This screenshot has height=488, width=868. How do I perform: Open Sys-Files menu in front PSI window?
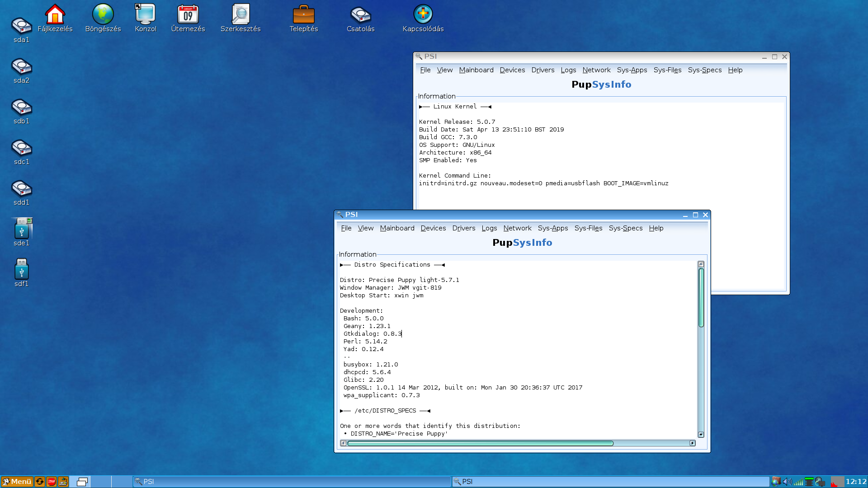coord(588,228)
